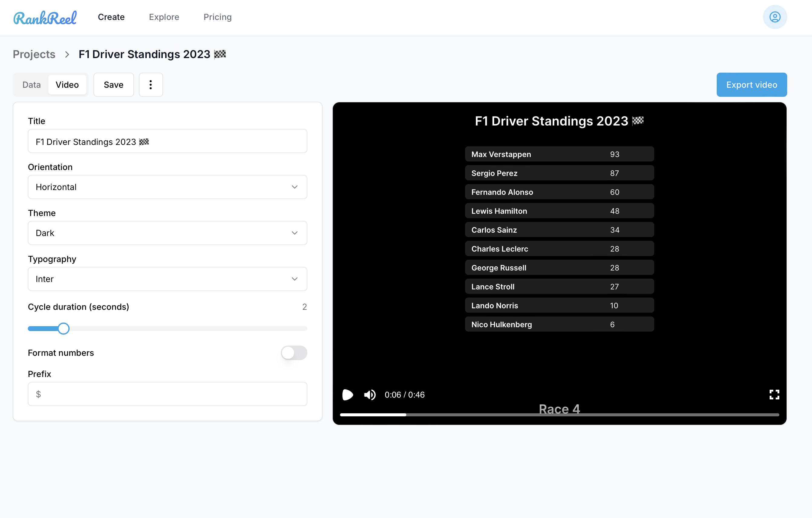This screenshot has width=812, height=518.
Task: Seek on the video progress bar
Action: tap(559, 415)
